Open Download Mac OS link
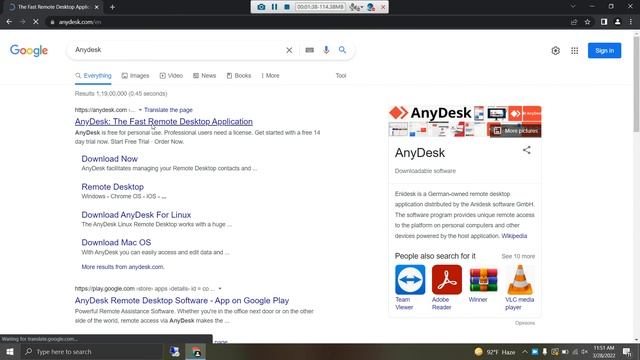 click(x=116, y=242)
